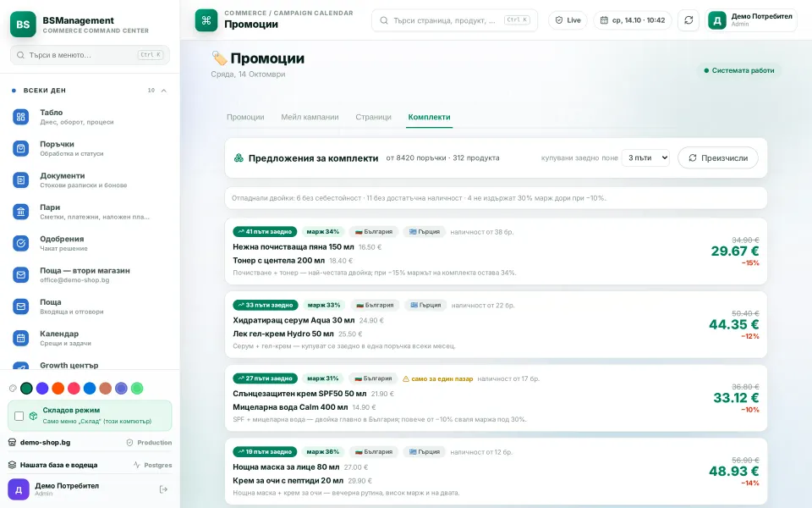
Task: Open the Поръчки orders icon
Action: pyautogui.click(x=20, y=148)
